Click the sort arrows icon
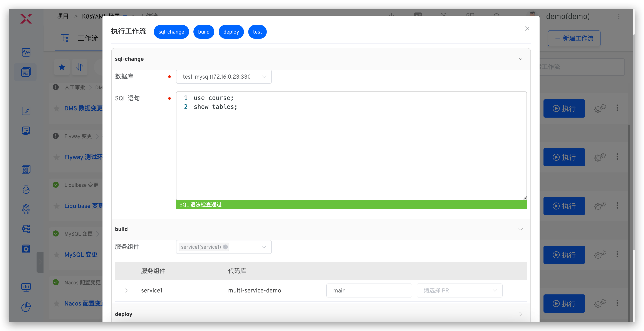644x331 pixels. (79, 67)
